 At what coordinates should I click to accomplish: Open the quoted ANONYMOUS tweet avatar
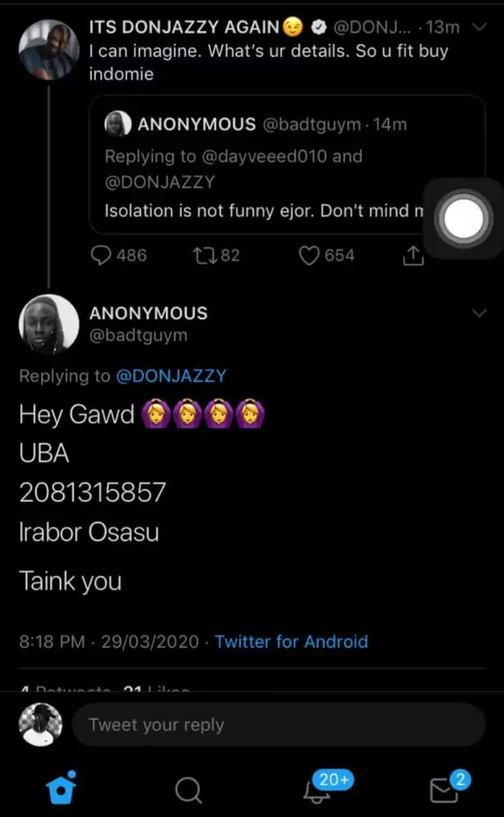118,124
